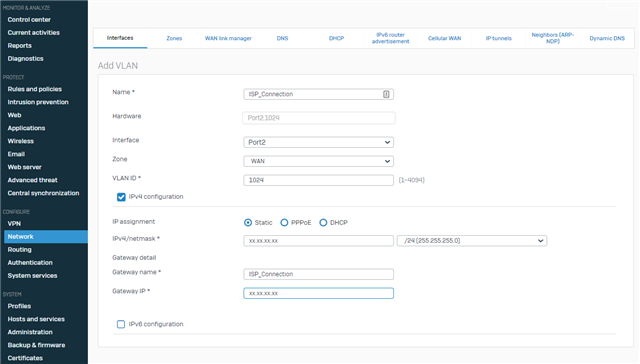
Task: Open the VPN sidebar section
Action: [14, 224]
